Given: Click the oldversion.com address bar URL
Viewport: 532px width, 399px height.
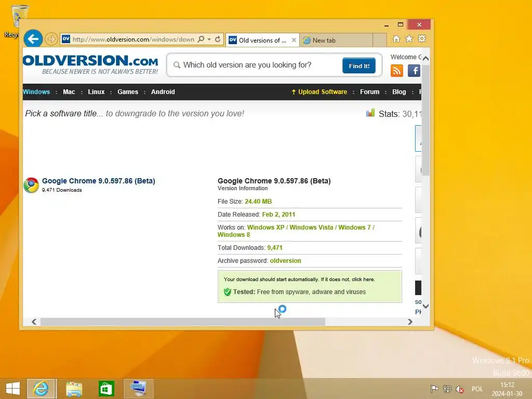Looking at the screenshot, I should tap(133, 39).
